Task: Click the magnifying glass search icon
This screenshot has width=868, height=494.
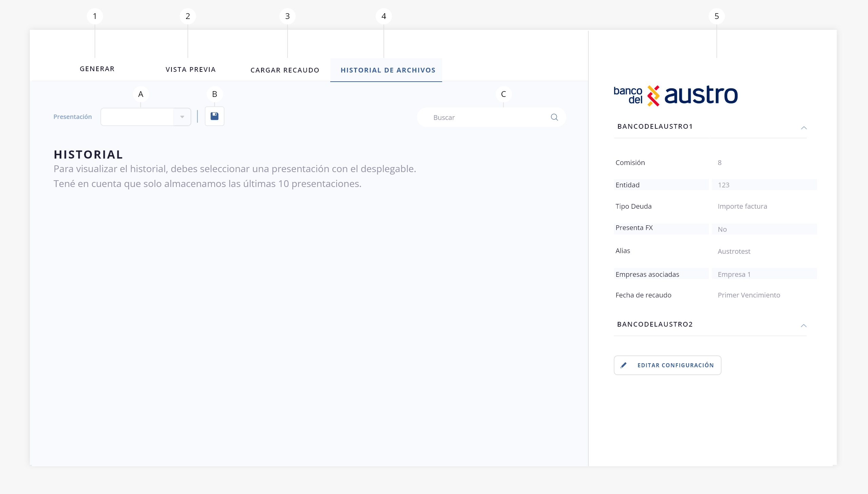Action: coord(554,117)
